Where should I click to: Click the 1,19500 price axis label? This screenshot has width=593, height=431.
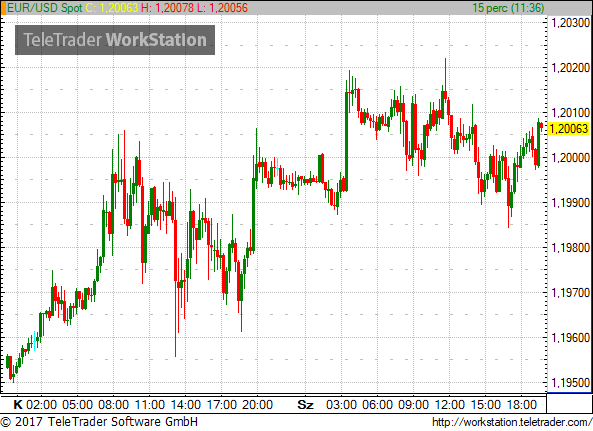(x=571, y=383)
